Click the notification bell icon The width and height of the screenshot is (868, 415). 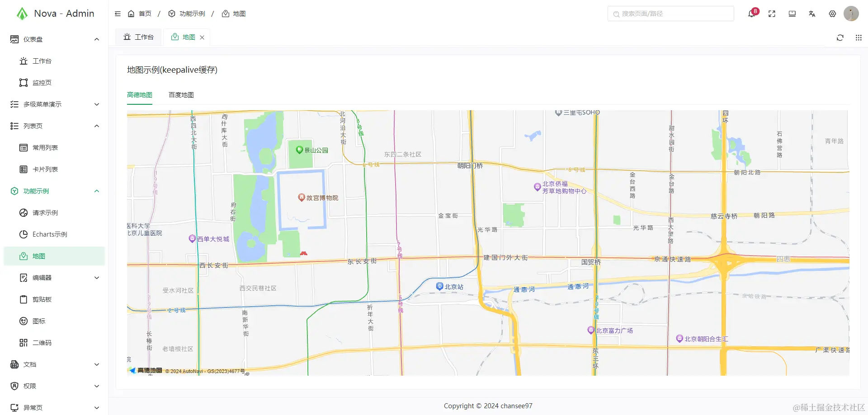tap(751, 14)
